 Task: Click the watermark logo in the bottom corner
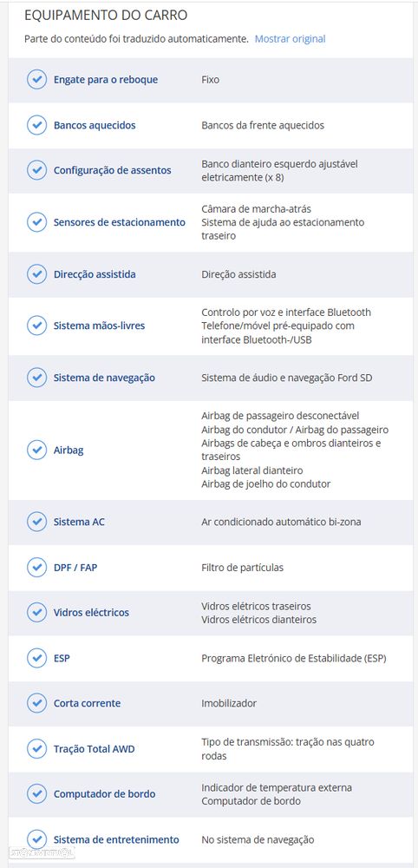coord(42,853)
